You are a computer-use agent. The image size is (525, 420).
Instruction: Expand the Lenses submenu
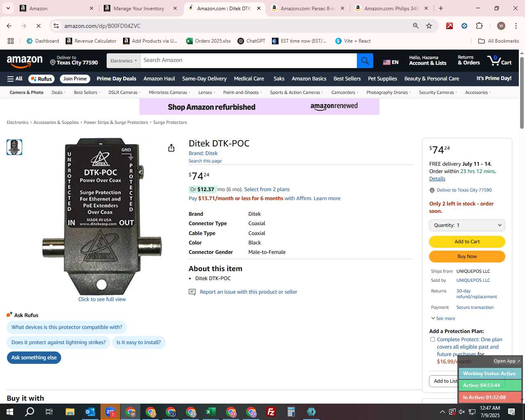pyautogui.click(x=207, y=92)
